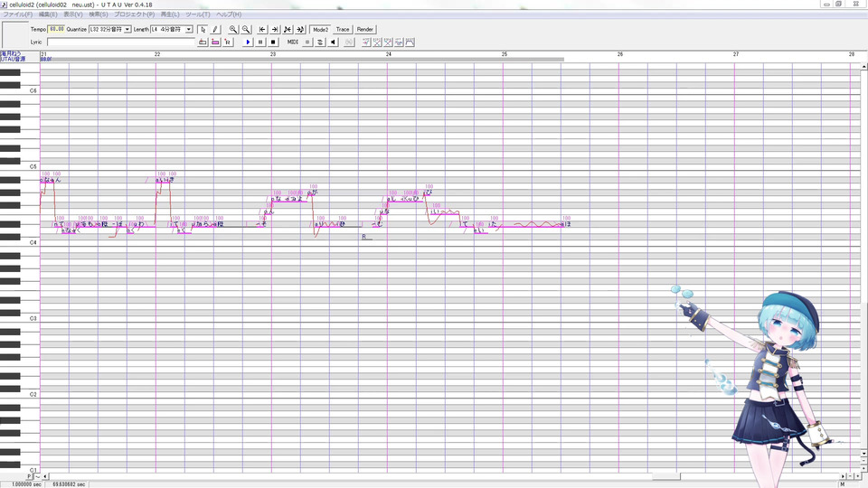
Task: Click the fourth vibrato tool icon
Action: tap(399, 42)
